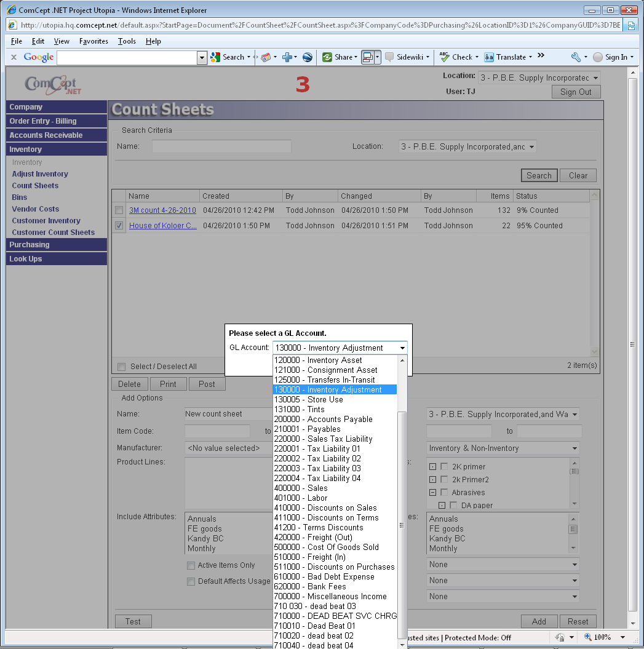
Task: Open the Tools menu
Action: tap(127, 41)
